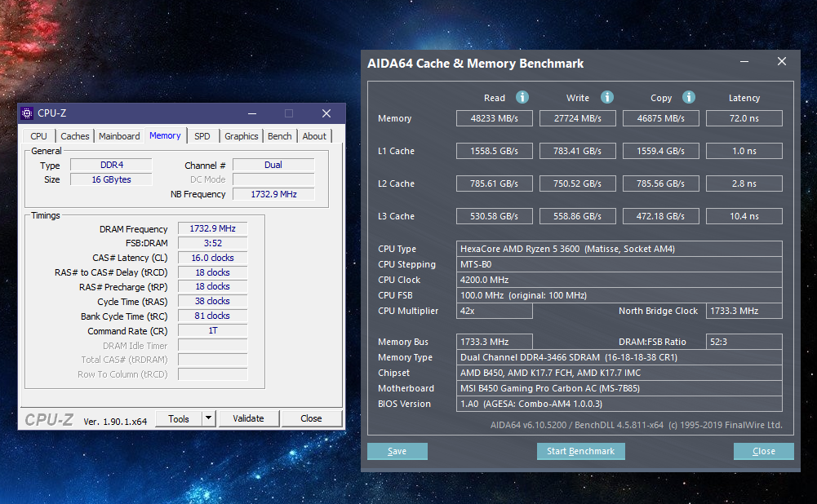Screen dimensions: 817x504
Task: Click the Chipset field AMD B450 in AIDA64
Action: pos(619,373)
